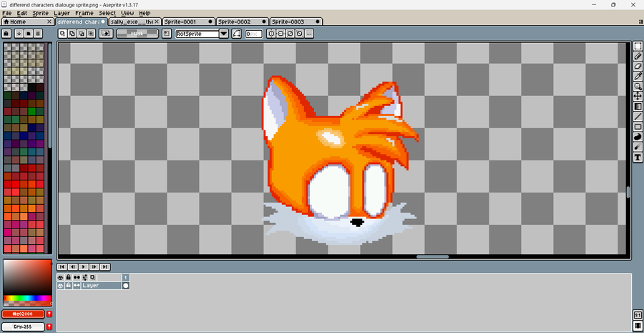Viewport: 644px width, 333px height.
Task: Open the Sprite menu
Action: [40, 13]
